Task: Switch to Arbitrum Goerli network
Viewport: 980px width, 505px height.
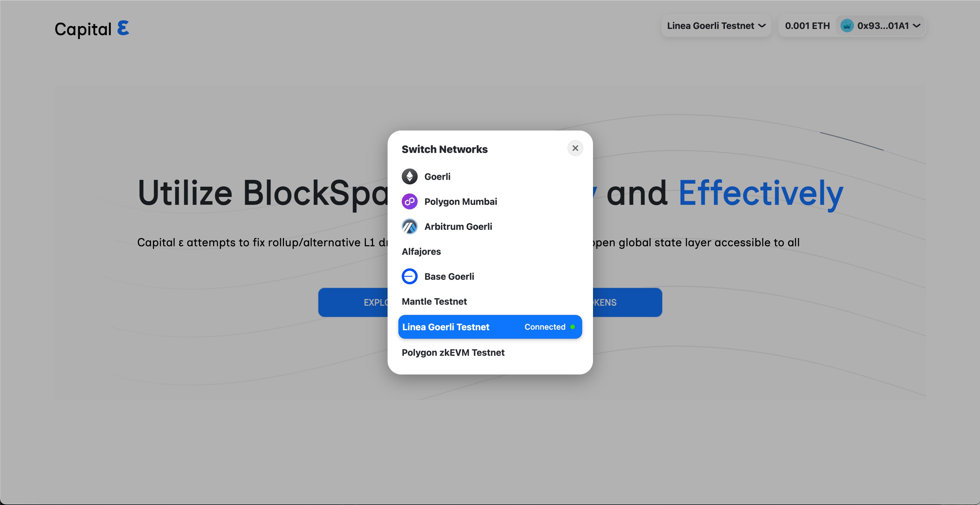Action: [490, 227]
